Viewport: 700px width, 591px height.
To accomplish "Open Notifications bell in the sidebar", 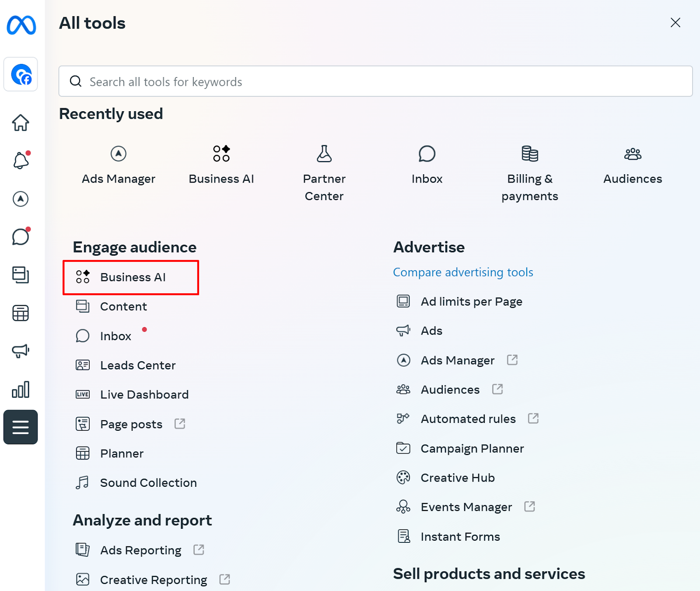I will tap(21, 160).
